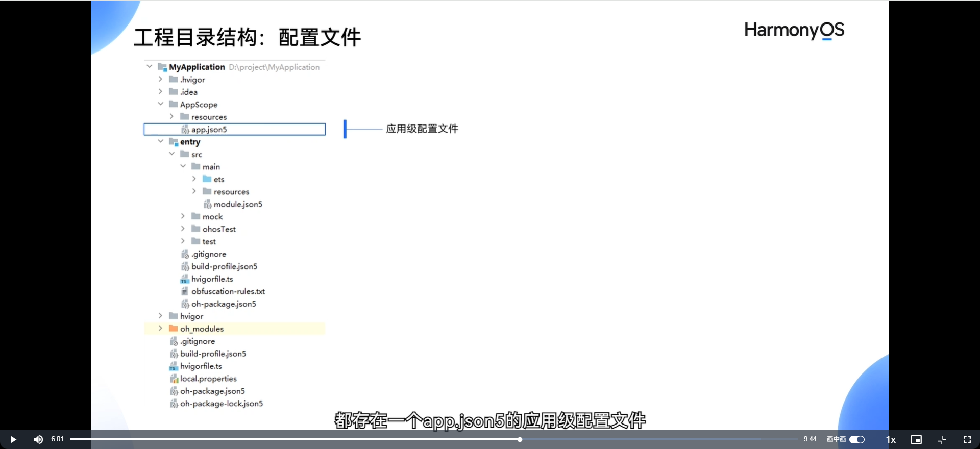Select obfuscation-rules.txt file
Image resolution: width=980 pixels, height=449 pixels.
pyautogui.click(x=228, y=291)
